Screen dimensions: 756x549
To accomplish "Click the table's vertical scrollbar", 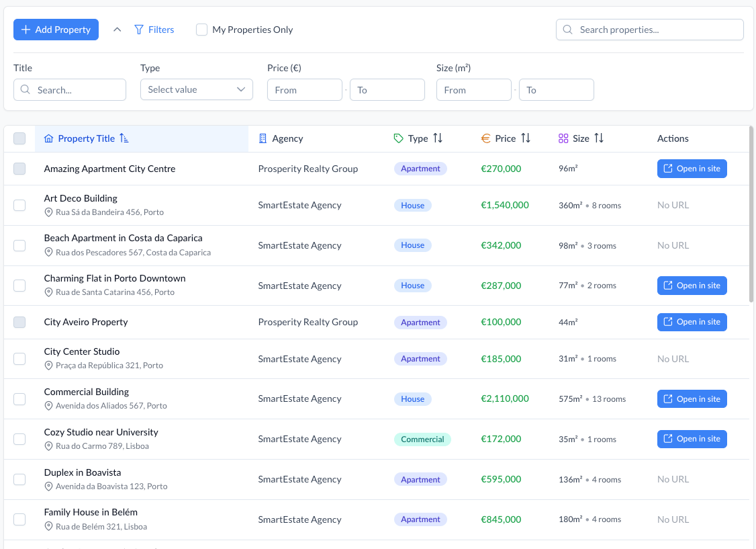I will coord(751,215).
